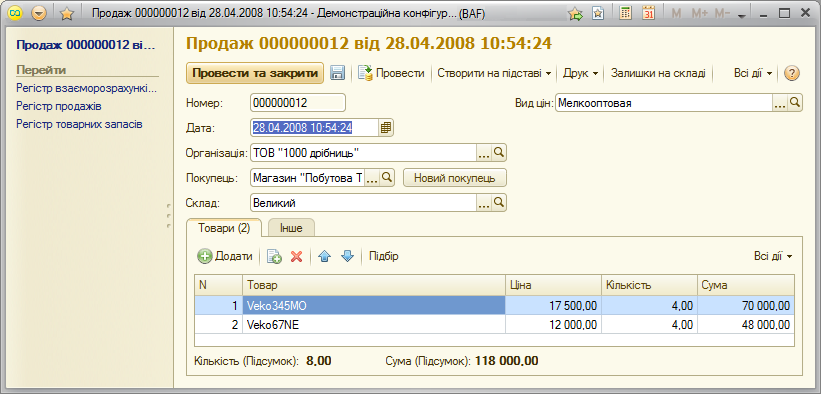
Task: Open help with question mark icon
Action: point(792,73)
